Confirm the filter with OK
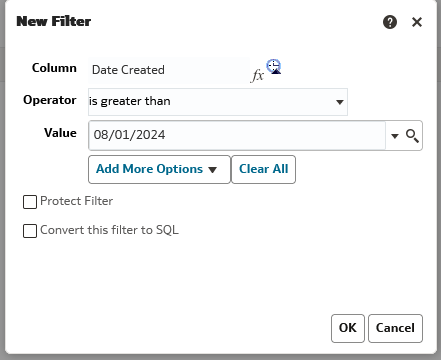441x360 pixels. [x=348, y=328]
